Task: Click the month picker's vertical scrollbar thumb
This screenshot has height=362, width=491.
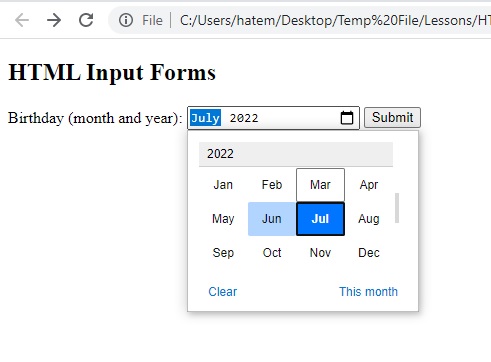Action: (x=397, y=208)
